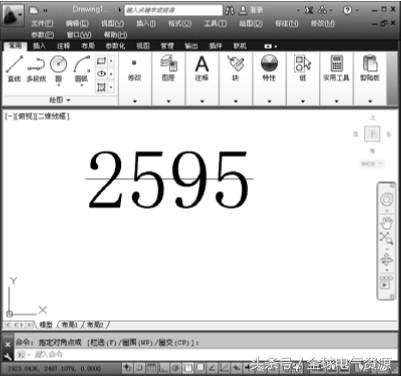The width and height of the screenshot is (401, 376).
Task: Switch to the 布局1 layout tab
Action: pyautogui.click(x=69, y=324)
